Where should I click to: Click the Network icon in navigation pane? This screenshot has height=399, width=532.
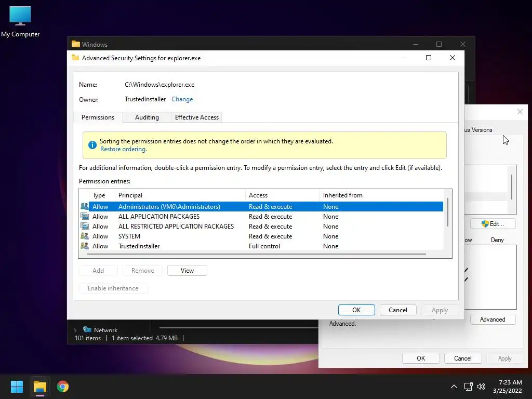tap(87, 329)
